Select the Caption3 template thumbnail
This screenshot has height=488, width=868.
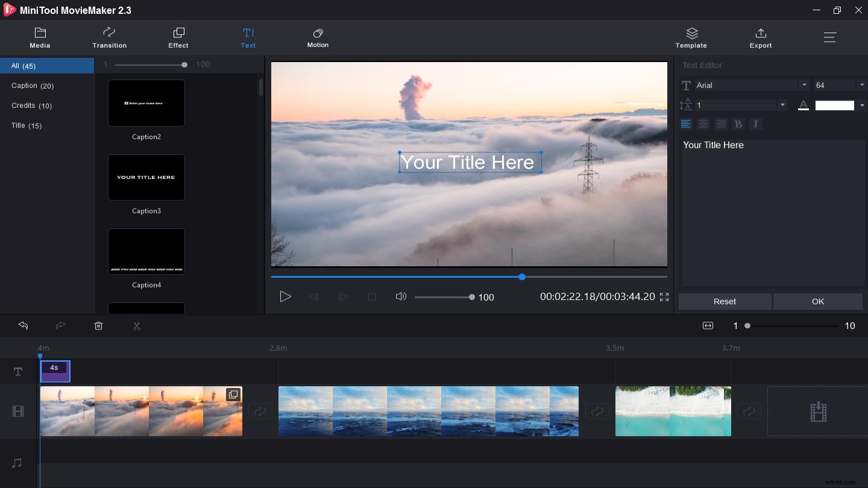146,177
